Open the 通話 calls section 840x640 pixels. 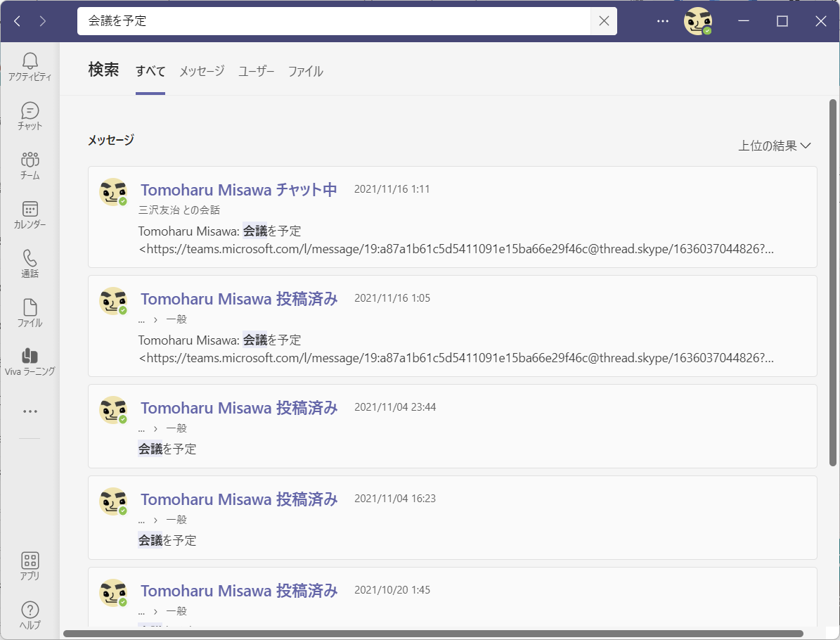click(x=30, y=264)
